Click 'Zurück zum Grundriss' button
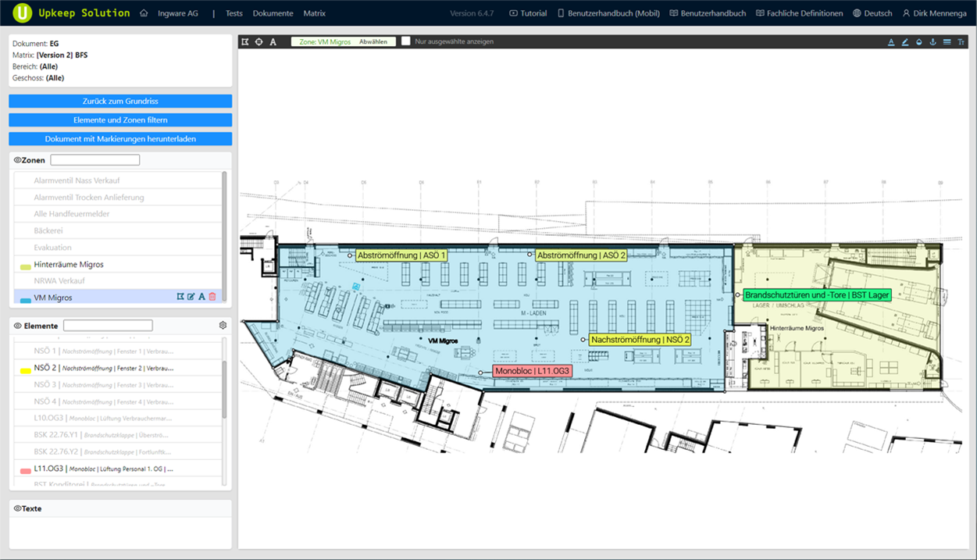Viewport: 977px width, 560px height. 120,101
